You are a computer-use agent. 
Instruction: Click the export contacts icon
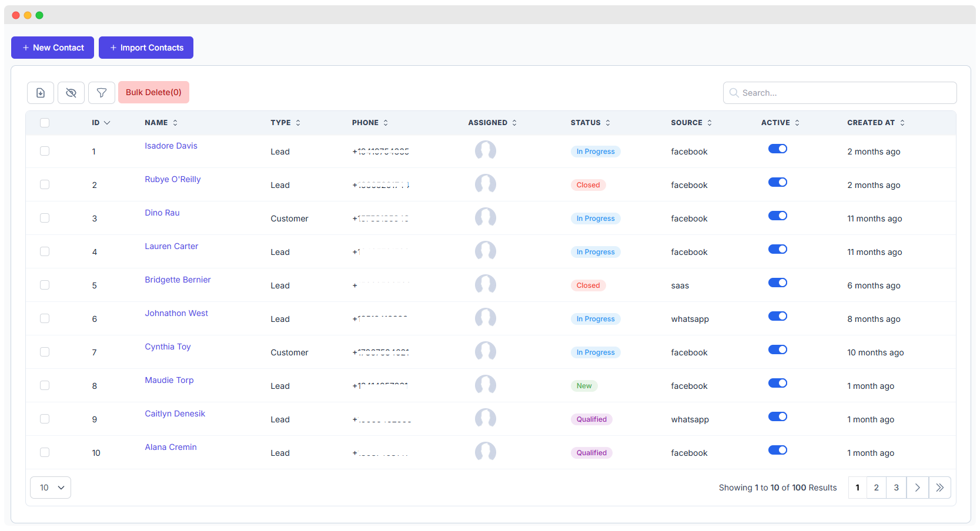[x=40, y=92]
